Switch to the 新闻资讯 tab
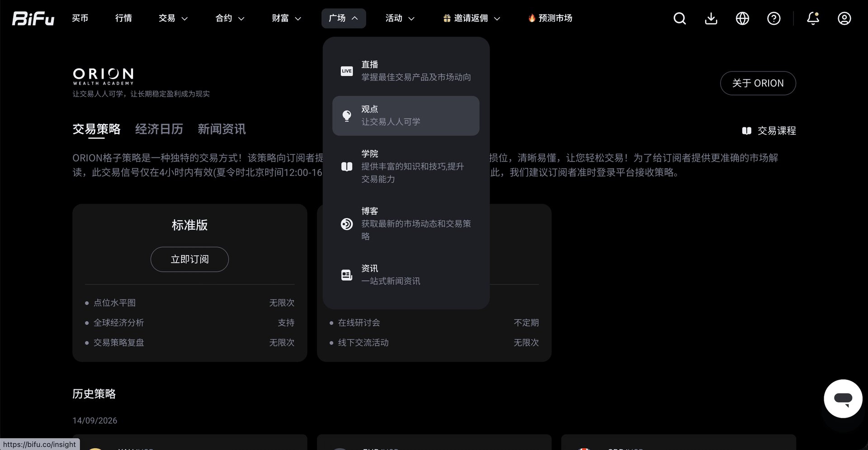The width and height of the screenshot is (868, 450). pos(222,129)
